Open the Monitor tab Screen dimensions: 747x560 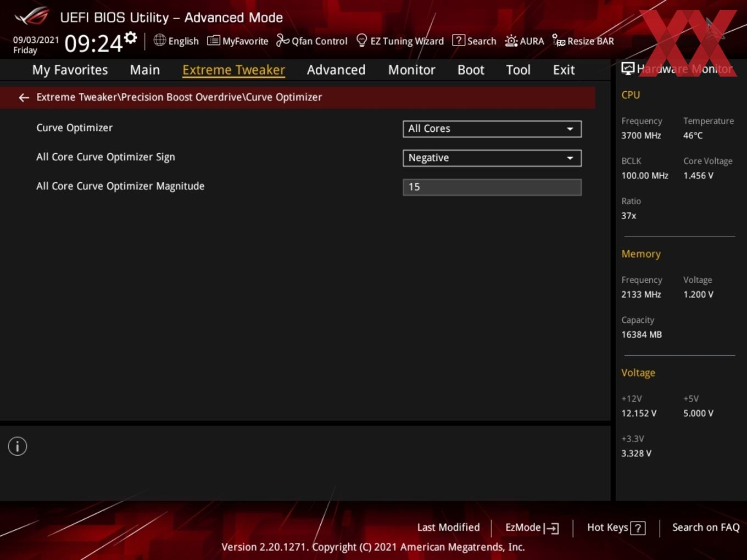[411, 70]
